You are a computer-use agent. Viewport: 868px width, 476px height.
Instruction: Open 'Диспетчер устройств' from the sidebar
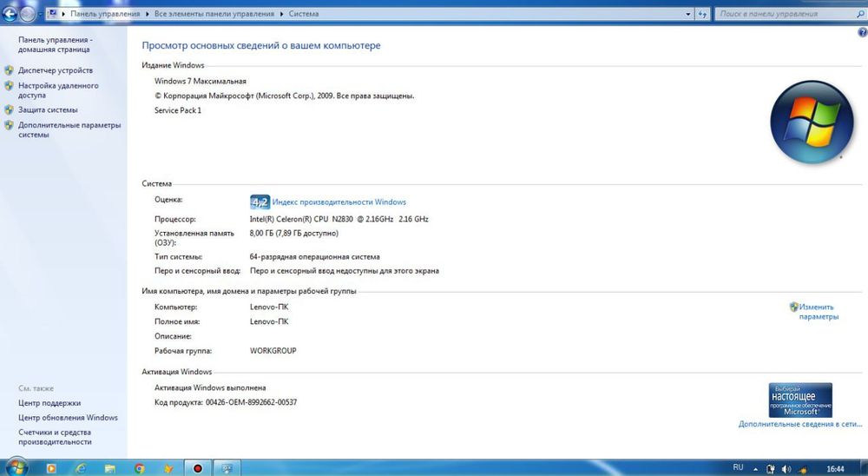pos(56,70)
